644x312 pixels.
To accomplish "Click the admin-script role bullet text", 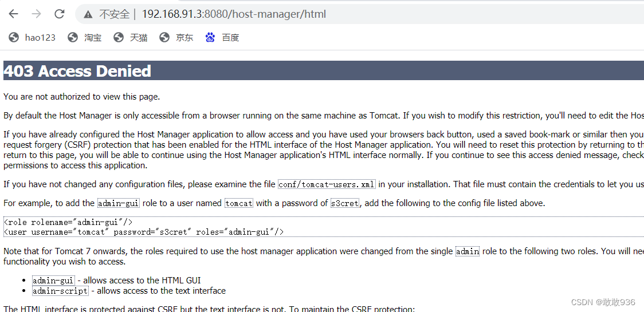I will (60, 291).
